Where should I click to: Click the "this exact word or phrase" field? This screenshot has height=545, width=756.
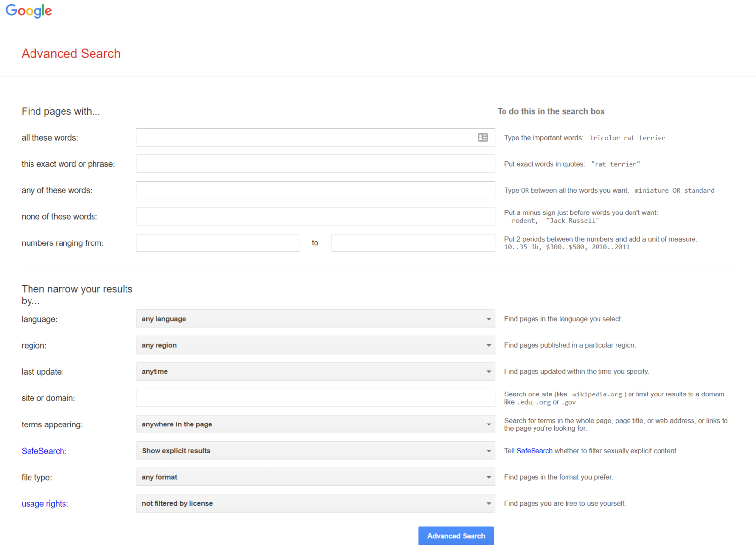(315, 164)
